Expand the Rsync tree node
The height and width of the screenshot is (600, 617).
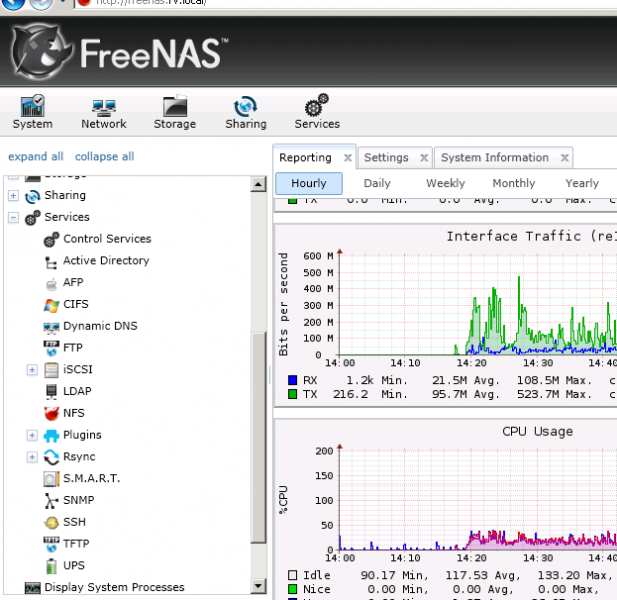coord(32,457)
